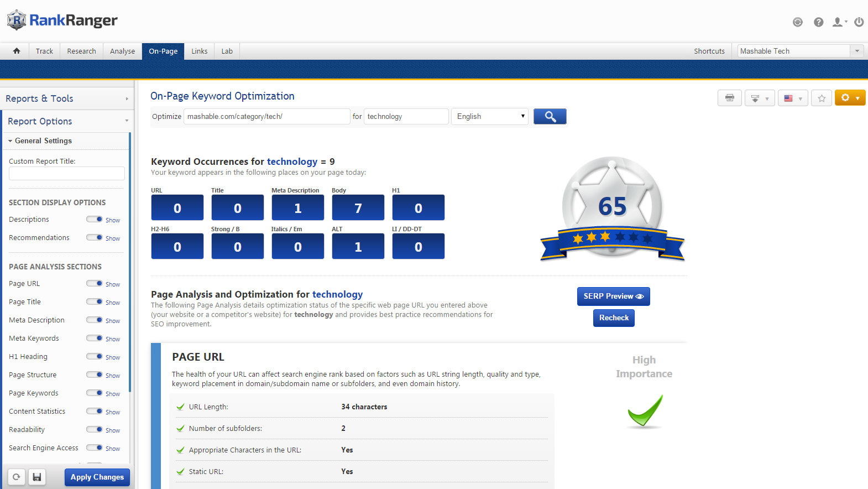Image resolution: width=868 pixels, height=489 pixels.
Task: Open the Research menu tab
Action: [x=81, y=51]
